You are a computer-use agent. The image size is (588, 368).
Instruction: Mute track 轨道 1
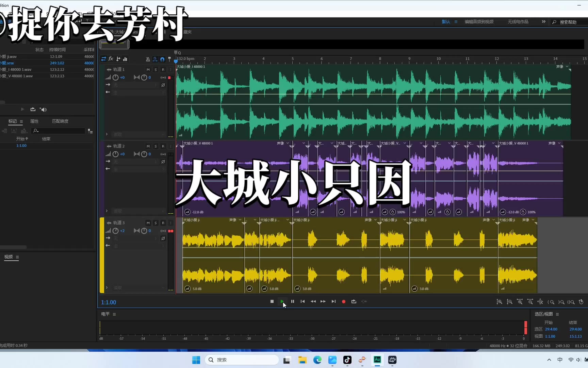[148, 70]
